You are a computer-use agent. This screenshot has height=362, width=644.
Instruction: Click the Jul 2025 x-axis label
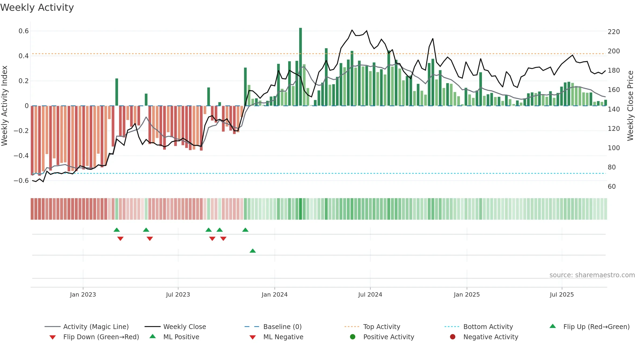pos(562,295)
